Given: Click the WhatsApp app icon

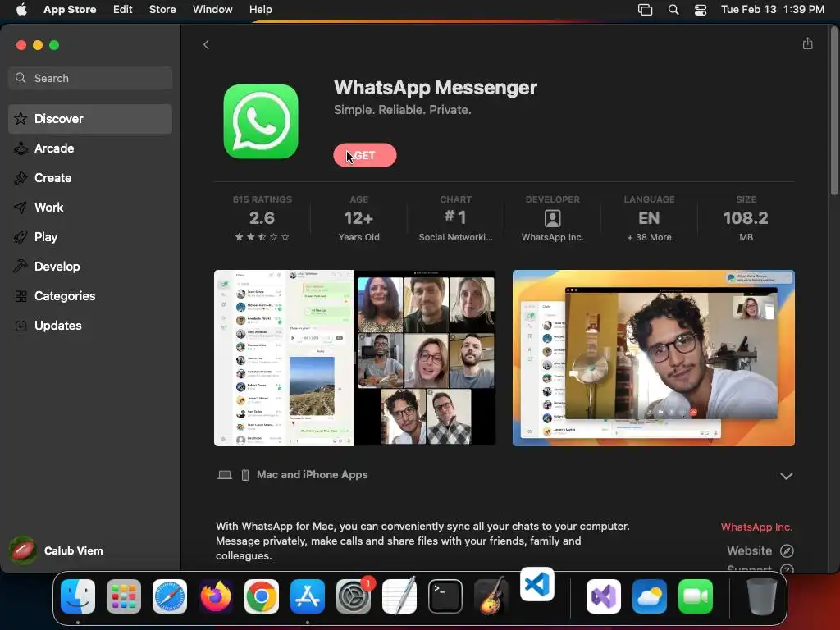Looking at the screenshot, I should click(x=261, y=121).
